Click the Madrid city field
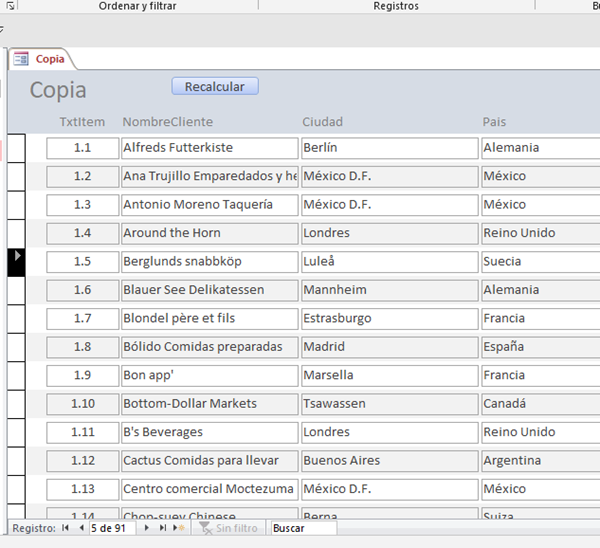600x548 pixels. pos(389,347)
